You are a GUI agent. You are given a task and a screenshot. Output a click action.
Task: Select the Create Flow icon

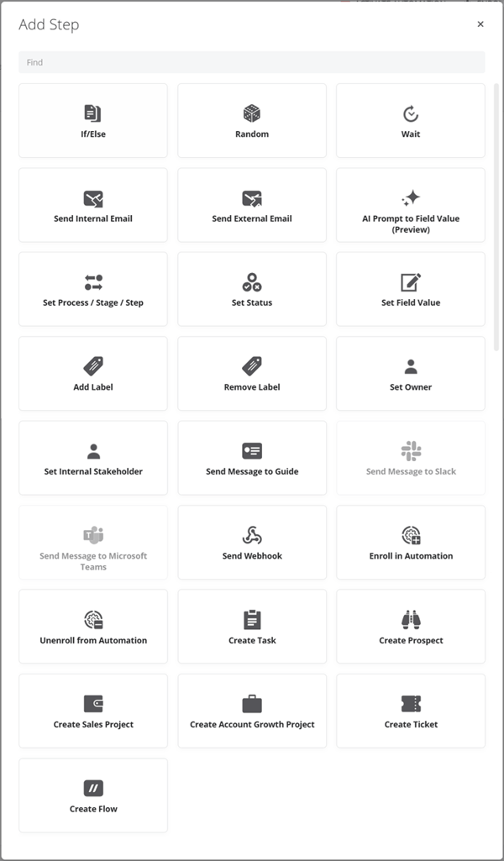[93, 788]
